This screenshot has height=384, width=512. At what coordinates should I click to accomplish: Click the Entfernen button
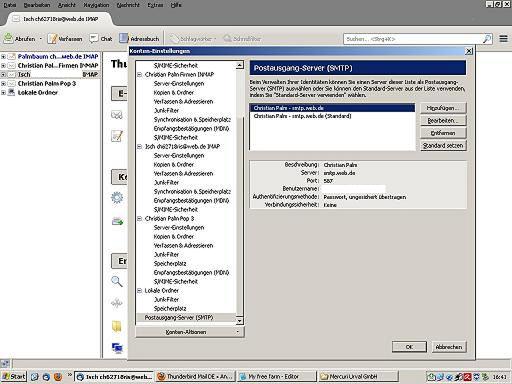tap(443, 133)
